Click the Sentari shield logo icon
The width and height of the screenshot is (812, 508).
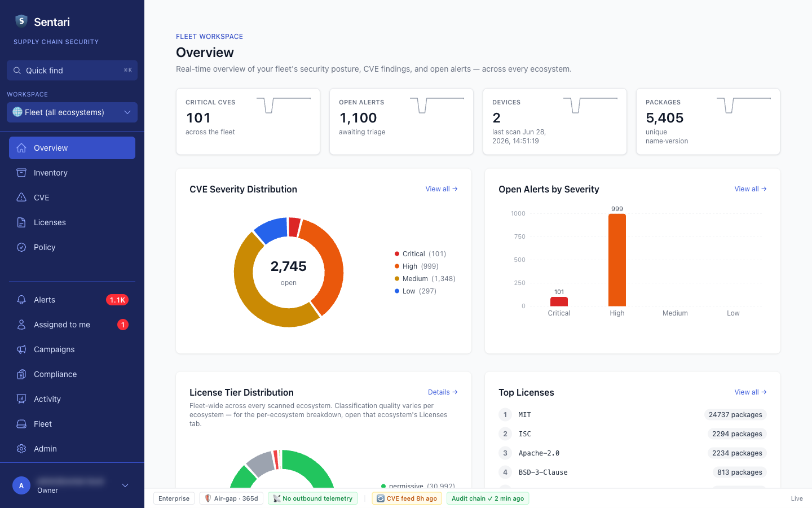click(21, 21)
